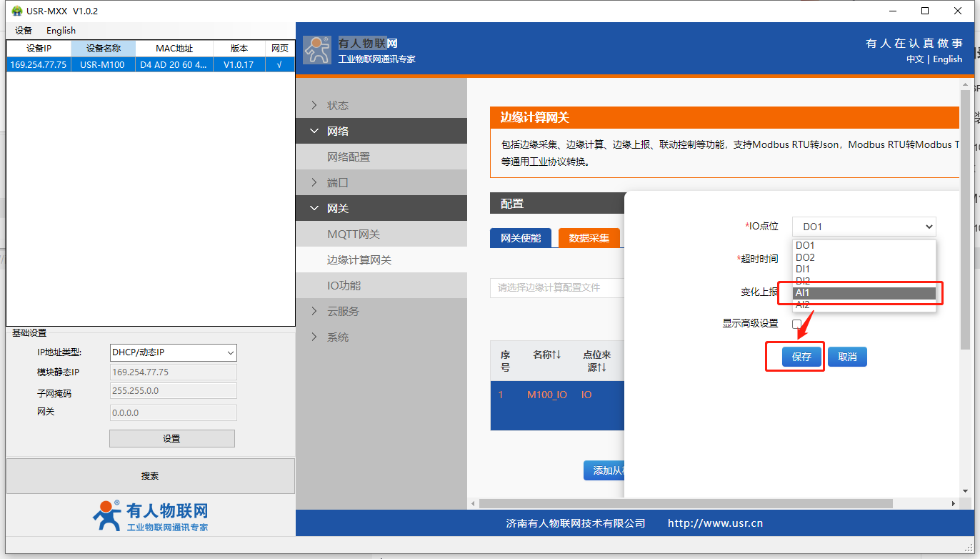Choose AI1 from the IO点位 list
The image size is (980, 559).
pos(864,293)
